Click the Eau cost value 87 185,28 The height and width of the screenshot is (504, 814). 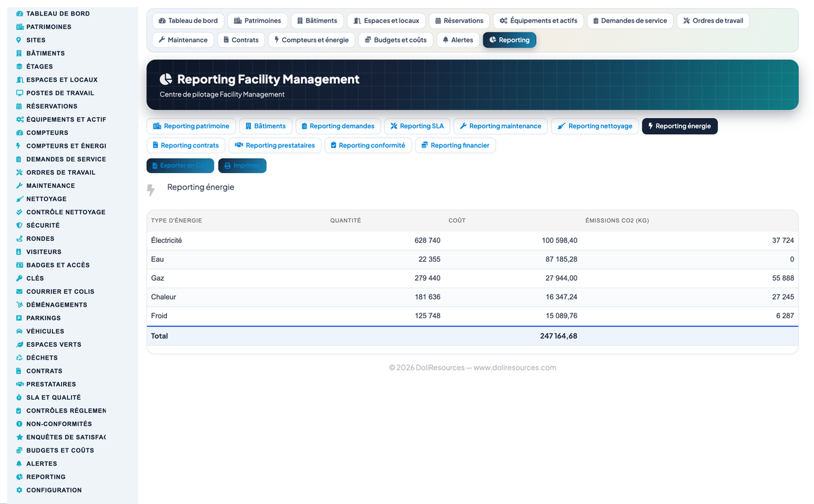pyautogui.click(x=562, y=259)
